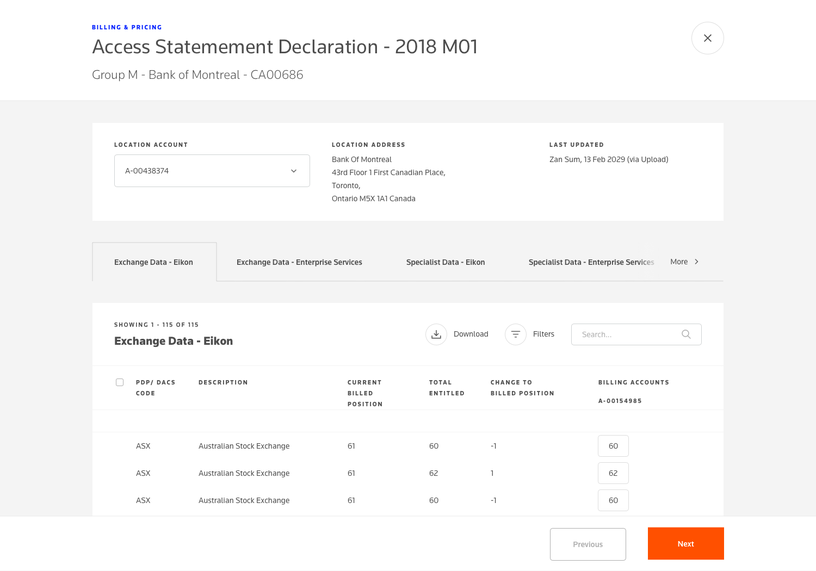Edit third ASX row billing account field
This screenshot has height=571, width=816.
point(613,500)
